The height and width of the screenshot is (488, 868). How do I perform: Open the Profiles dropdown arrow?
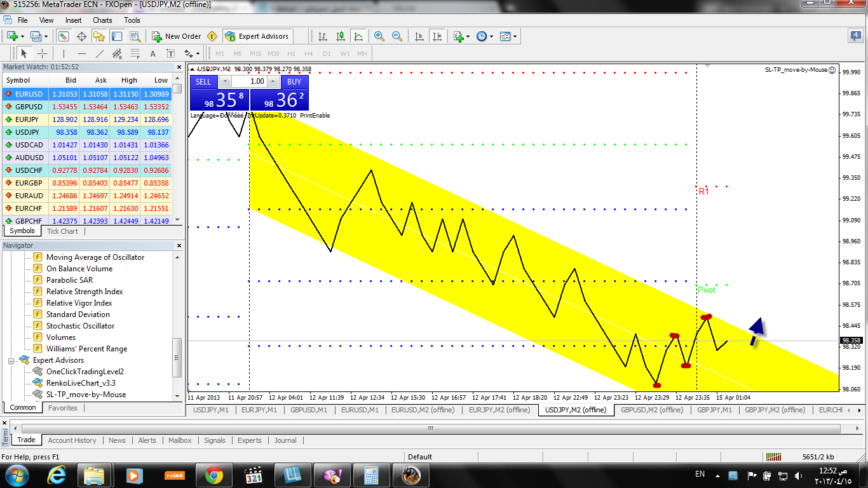coord(46,36)
